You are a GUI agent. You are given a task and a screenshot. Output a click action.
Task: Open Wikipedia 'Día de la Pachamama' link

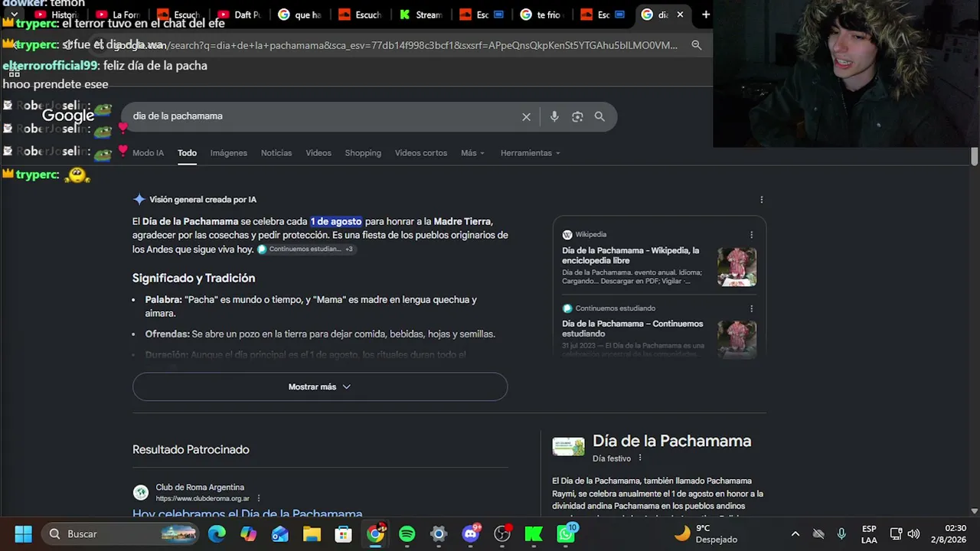[x=631, y=256]
